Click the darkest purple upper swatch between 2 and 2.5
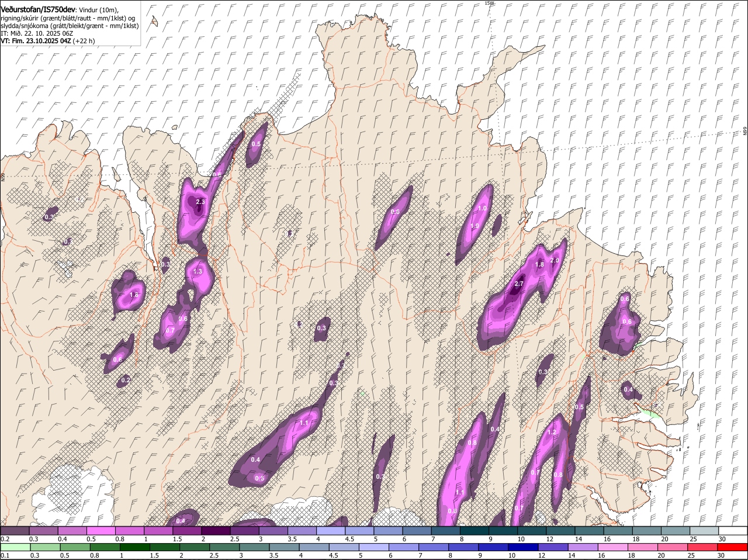 click(216, 531)
